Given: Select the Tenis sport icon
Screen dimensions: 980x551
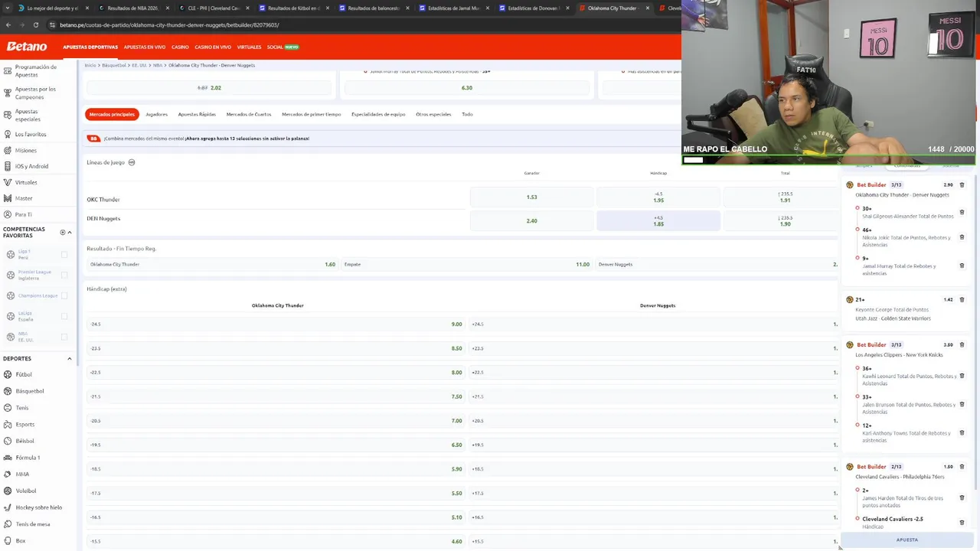Looking at the screenshot, I should 8,408.
